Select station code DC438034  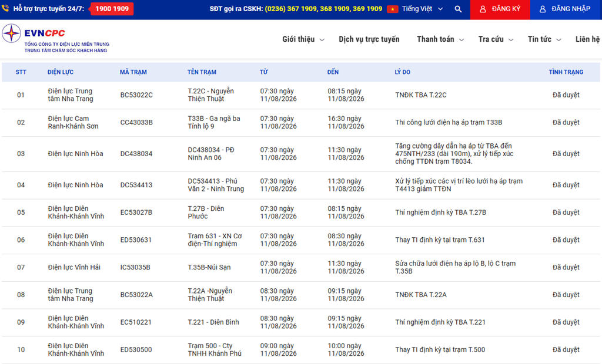tap(136, 154)
